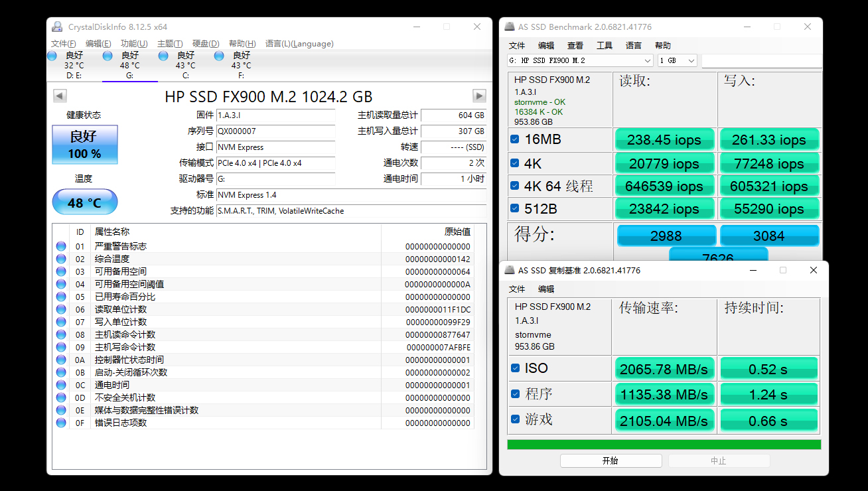The width and height of the screenshot is (868, 491).
Task: Toggle the 16MB test checkbox
Action: click(515, 139)
